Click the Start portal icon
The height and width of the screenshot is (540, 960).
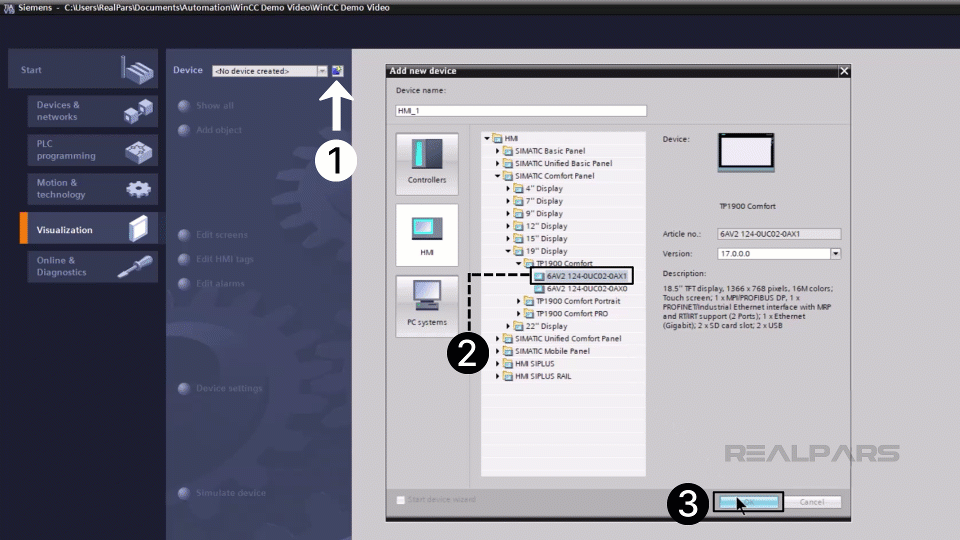click(137, 70)
